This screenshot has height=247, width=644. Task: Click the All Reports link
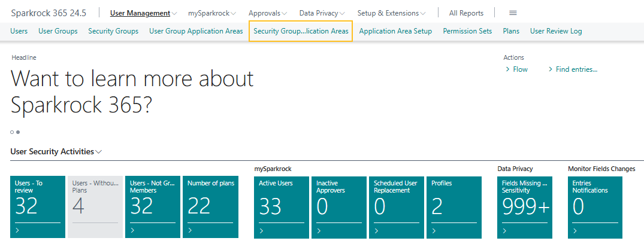click(466, 13)
